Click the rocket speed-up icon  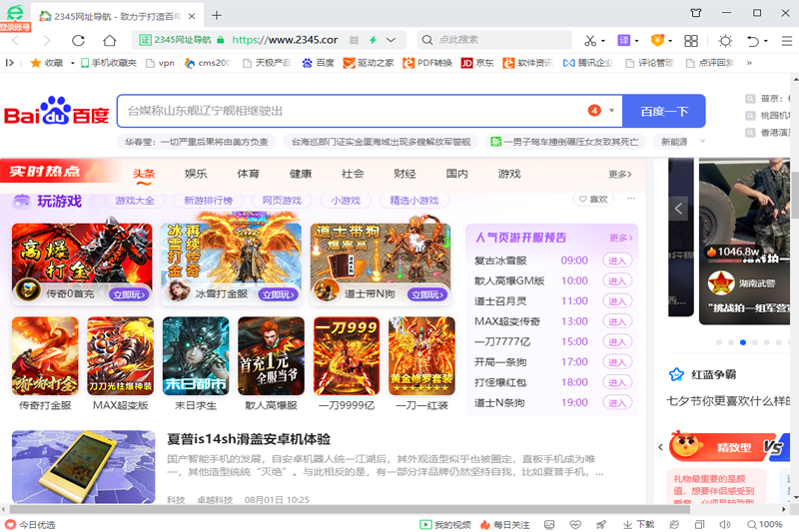[x=600, y=524]
